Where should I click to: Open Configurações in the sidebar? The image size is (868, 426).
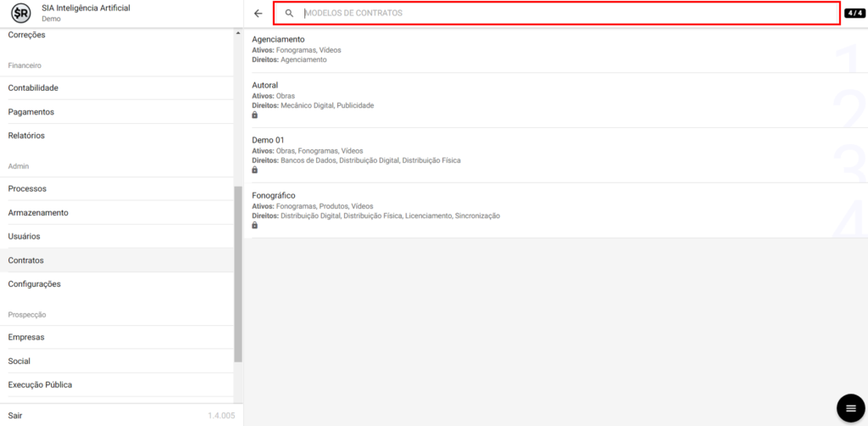point(34,284)
